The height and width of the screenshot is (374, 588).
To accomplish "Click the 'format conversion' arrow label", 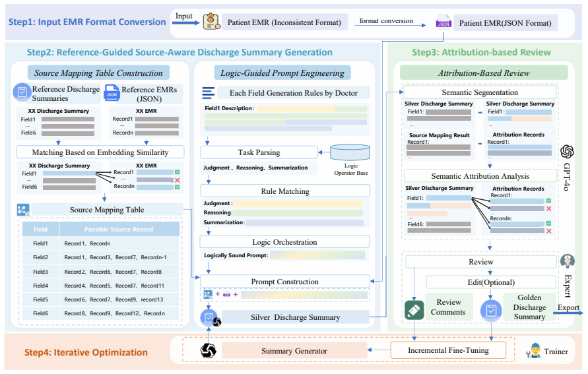I will pyautogui.click(x=386, y=20).
